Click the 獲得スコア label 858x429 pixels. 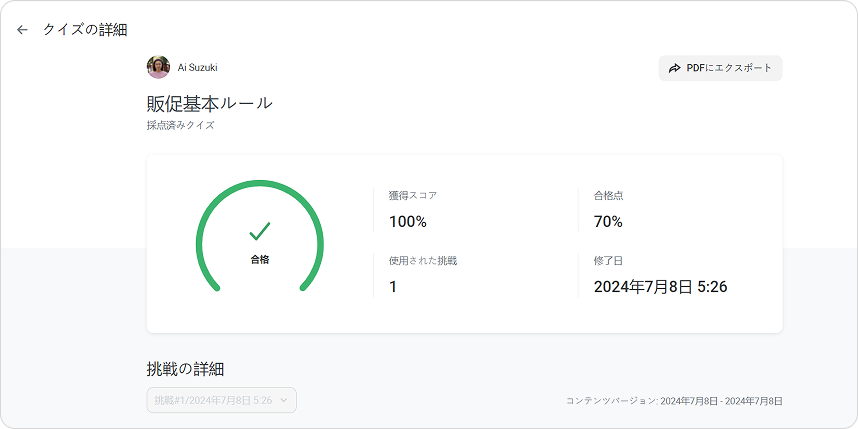tap(413, 196)
